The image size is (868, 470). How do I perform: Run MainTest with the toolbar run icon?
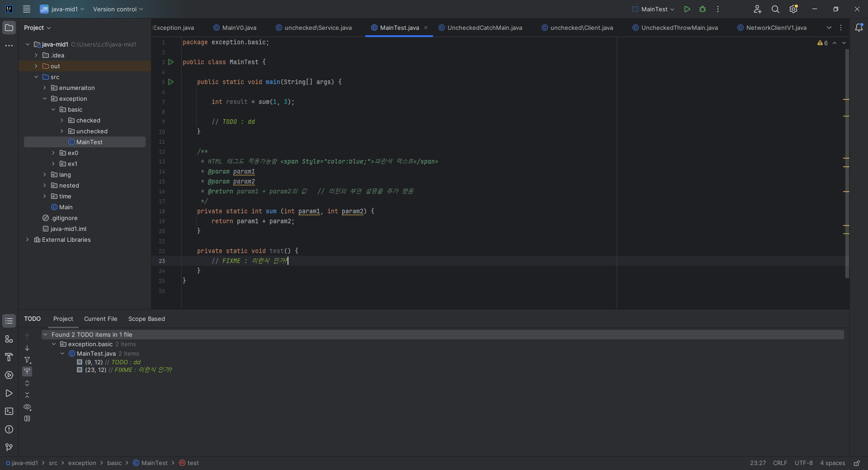pos(687,9)
